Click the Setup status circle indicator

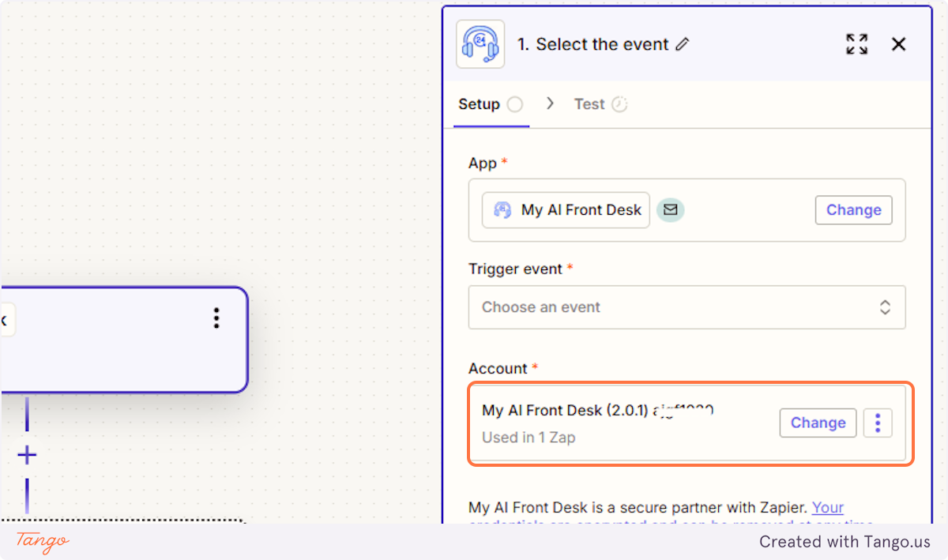click(515, 104)
